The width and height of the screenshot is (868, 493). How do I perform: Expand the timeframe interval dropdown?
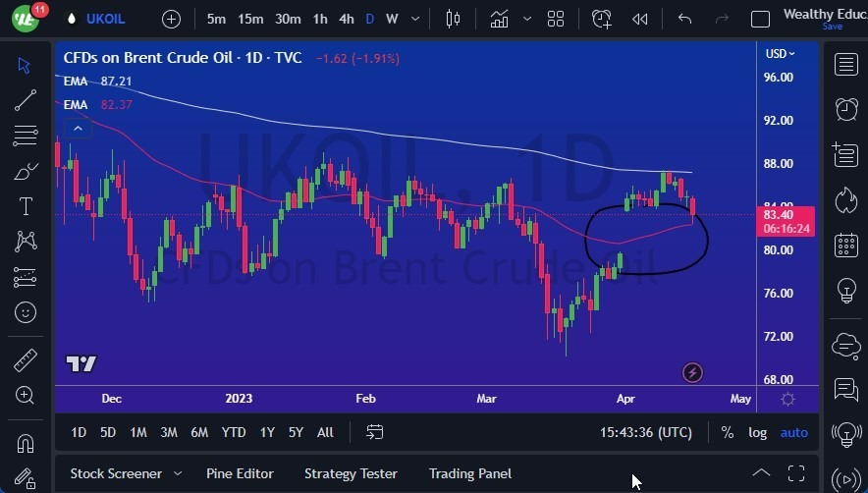415,20
